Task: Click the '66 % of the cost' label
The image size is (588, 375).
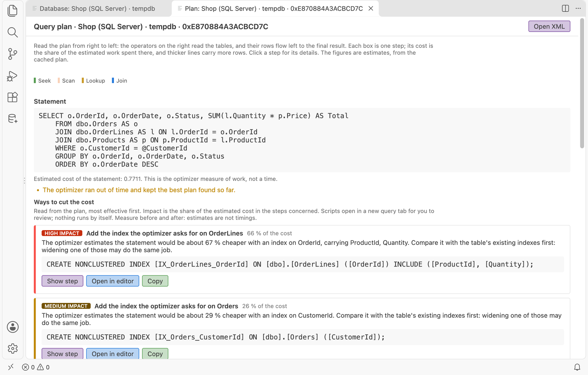Action: click(269, 233)
